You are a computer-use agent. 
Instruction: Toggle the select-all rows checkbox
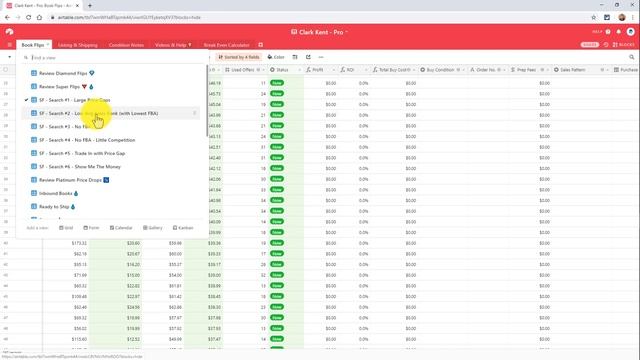tap(6, 70)
